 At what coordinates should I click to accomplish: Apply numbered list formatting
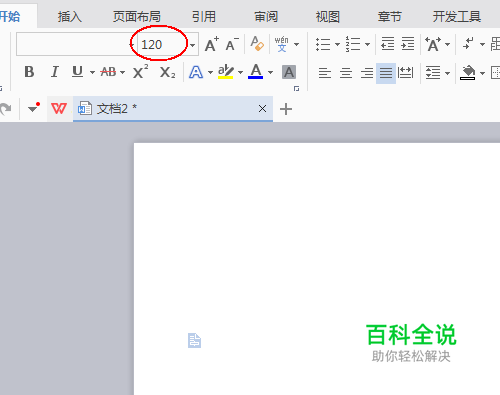(353, 44)
